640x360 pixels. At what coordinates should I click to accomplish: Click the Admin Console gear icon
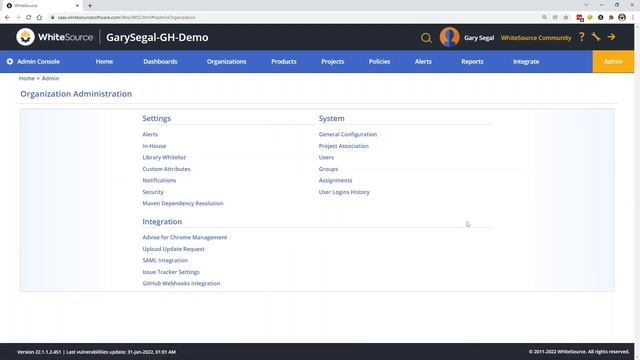point(10,62)
